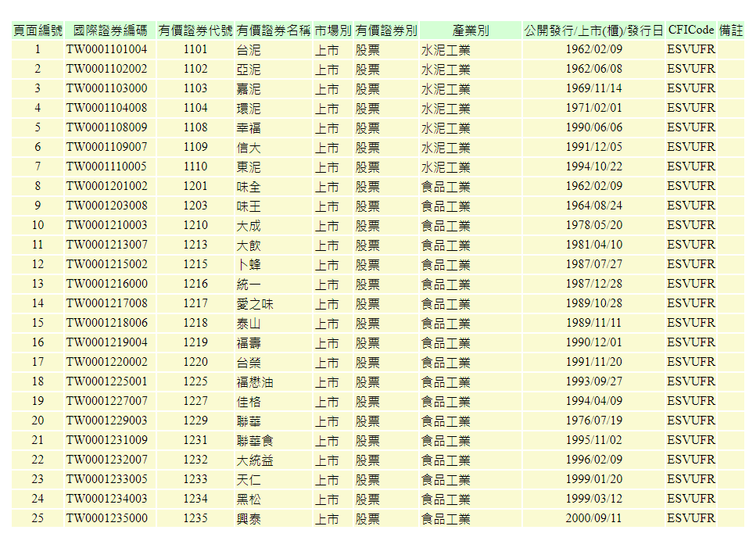Click the 國際證券編碼 column header
Image resolution: width=756 pixels, height=537 pixels.
coord(110,30)
